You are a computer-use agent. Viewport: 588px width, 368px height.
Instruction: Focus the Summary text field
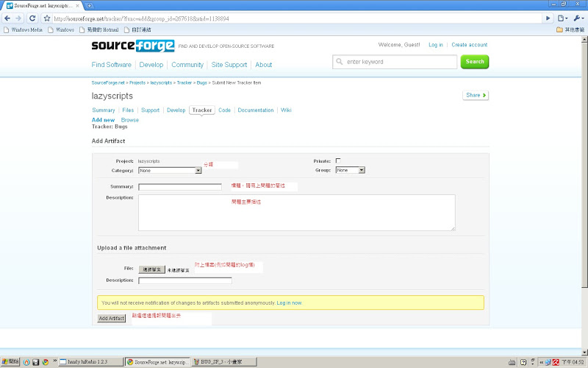point(180,187)
